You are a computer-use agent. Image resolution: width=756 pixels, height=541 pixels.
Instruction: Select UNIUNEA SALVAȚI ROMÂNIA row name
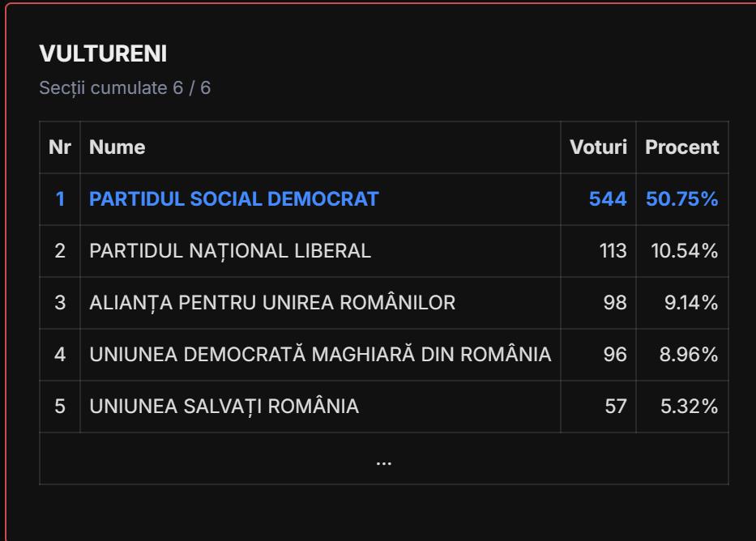click(x=224, y=407)
